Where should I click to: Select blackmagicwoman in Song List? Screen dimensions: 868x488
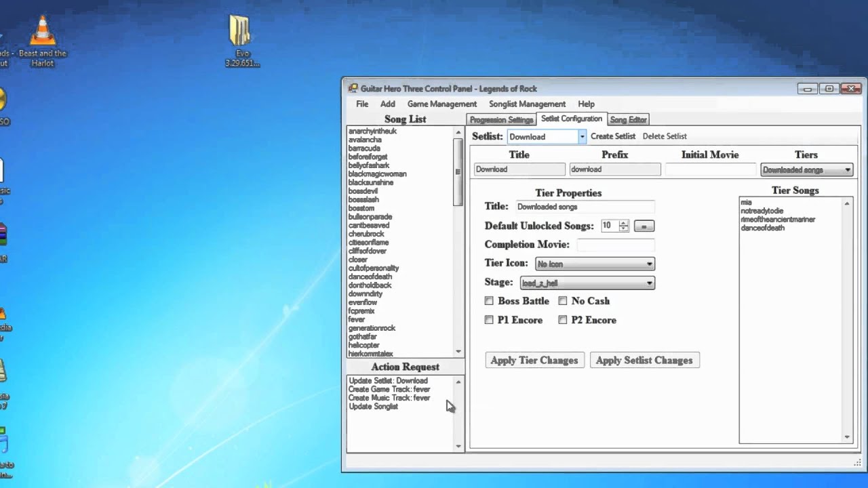click(x=377, y=174)
